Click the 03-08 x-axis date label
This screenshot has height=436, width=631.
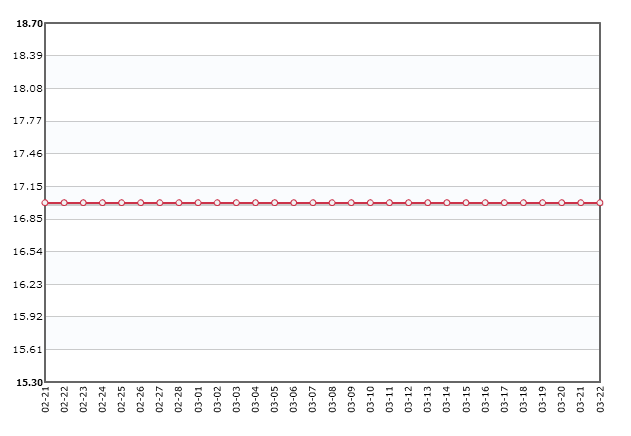[332, 399]
